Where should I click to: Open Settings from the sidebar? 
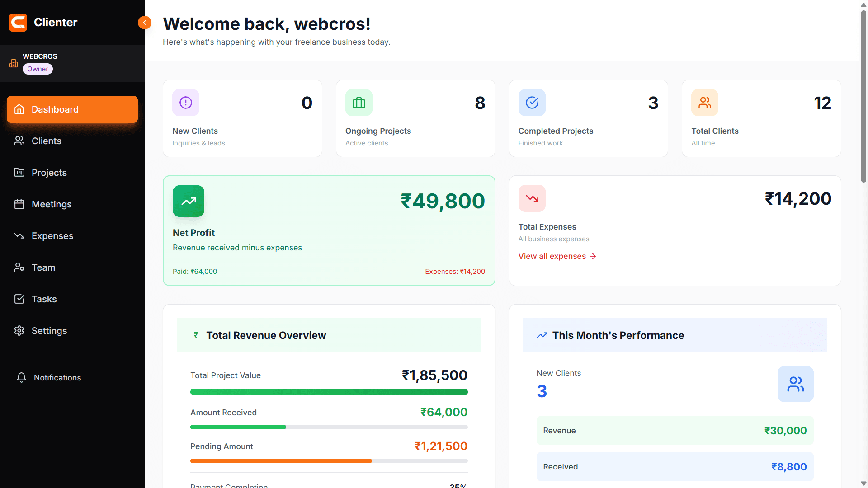click(49, 331)
